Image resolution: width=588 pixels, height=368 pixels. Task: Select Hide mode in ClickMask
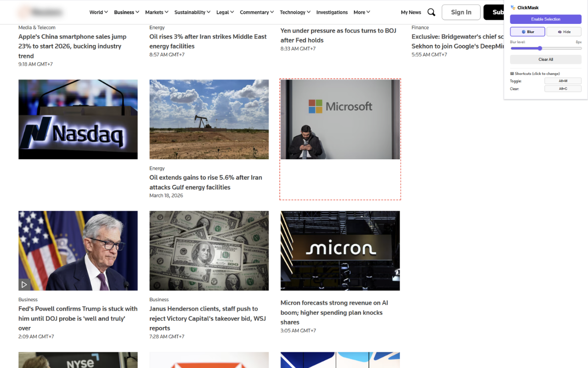coord(564,32)
